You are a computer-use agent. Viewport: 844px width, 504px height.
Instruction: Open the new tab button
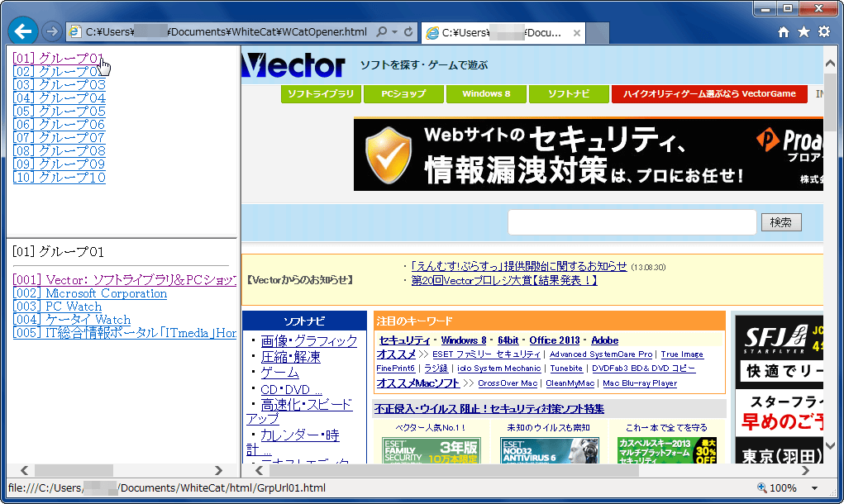[598, 33]
